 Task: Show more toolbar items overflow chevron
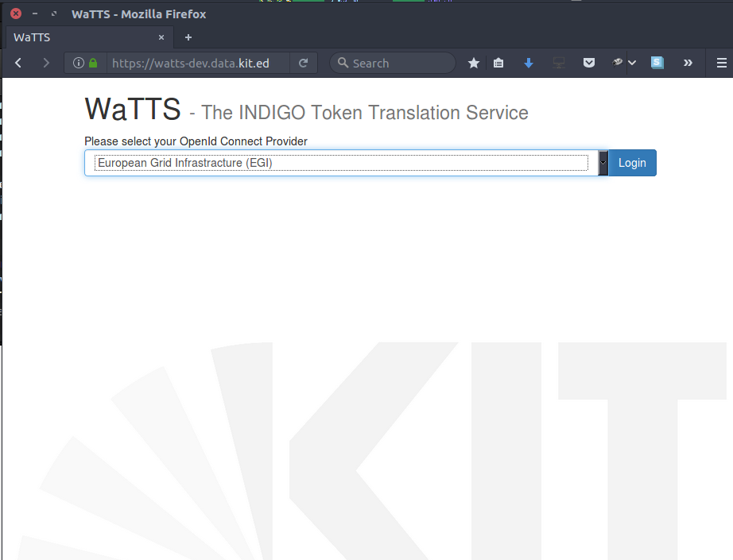[688, 63]
